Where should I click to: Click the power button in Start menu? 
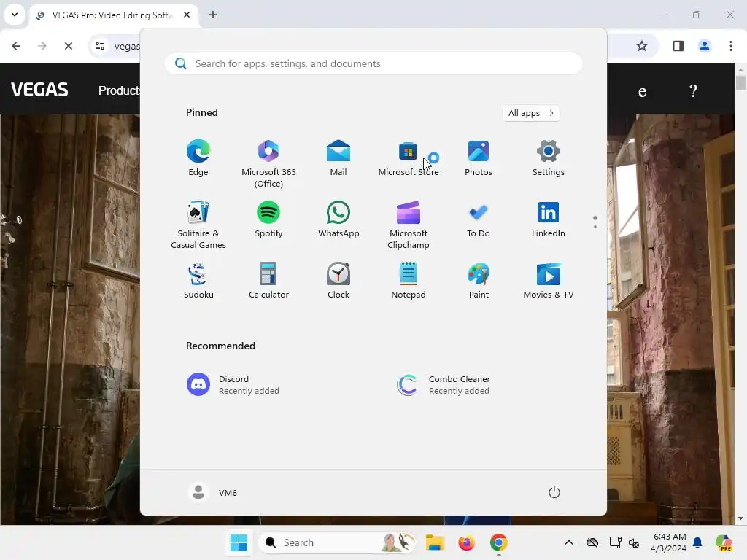tap(554, 492)
